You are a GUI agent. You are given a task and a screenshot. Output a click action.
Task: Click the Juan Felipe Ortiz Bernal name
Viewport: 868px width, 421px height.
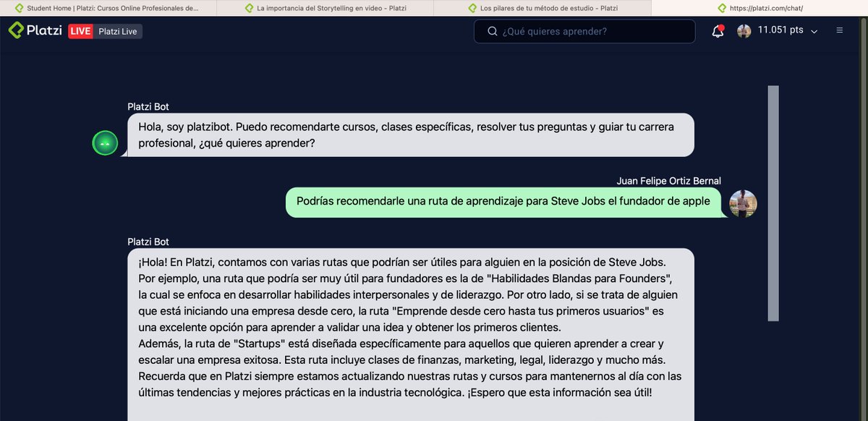[x=668, y=181]
